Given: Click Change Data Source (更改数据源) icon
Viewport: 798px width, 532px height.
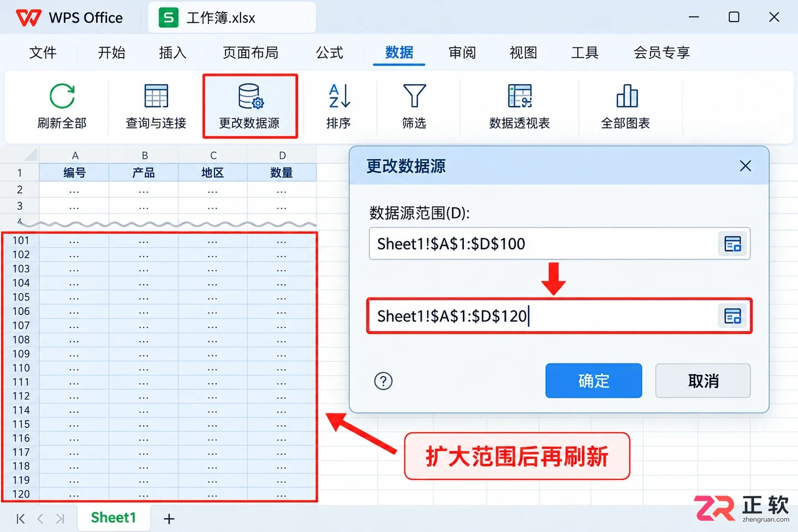Looking at the screenshot, I should click(x=250, y=96).
